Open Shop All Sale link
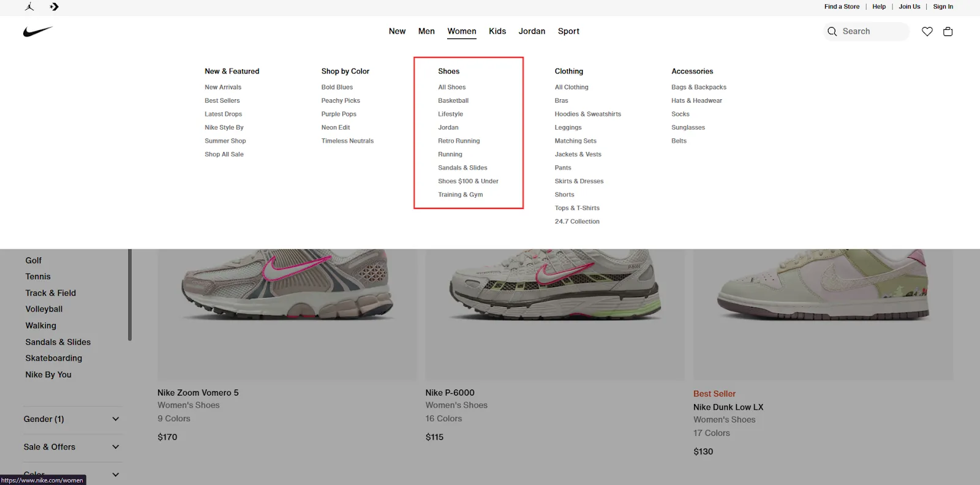The height and width of the screenshot is (485, 980). 224,154
